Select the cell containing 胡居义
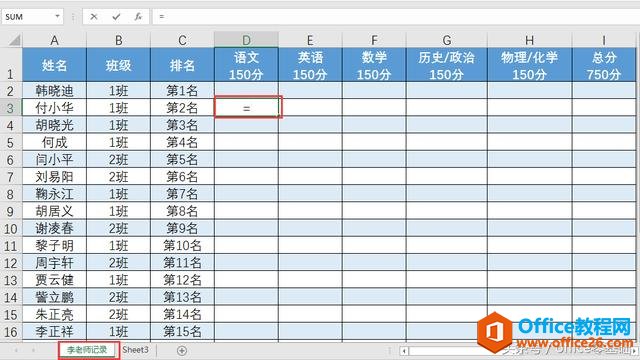The width and height of the screenshot is (640, 360). click(54, 211)
